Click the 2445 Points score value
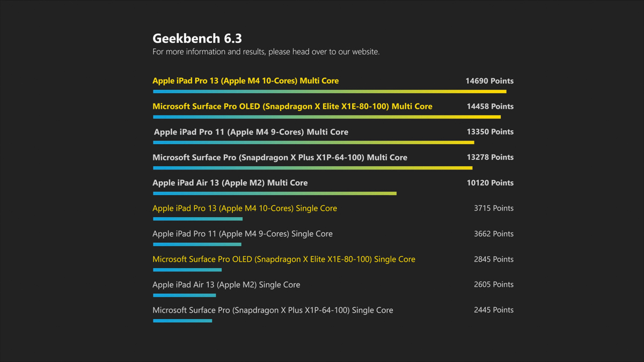This screenshot has width=644, height=362. click(493, 310)
